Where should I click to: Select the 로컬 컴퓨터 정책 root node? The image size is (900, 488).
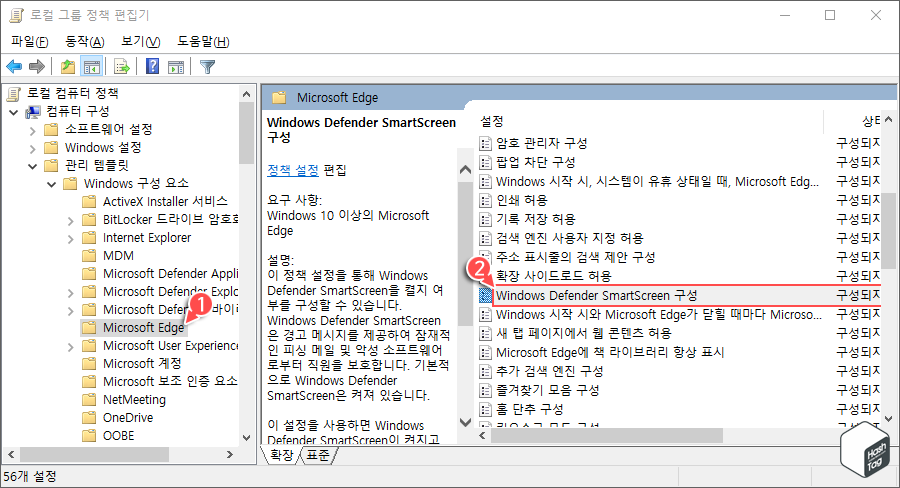pos(72,93)
